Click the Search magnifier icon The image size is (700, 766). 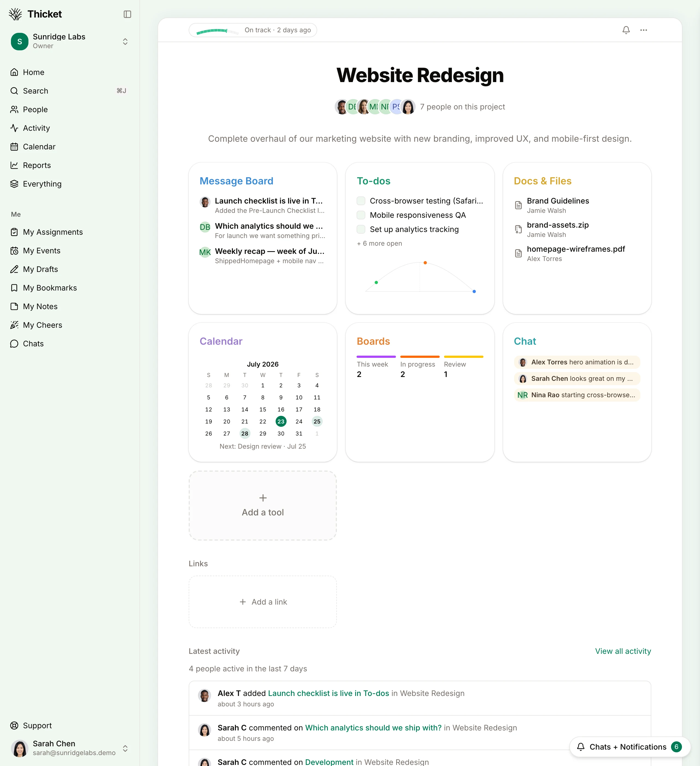[14, 91]
